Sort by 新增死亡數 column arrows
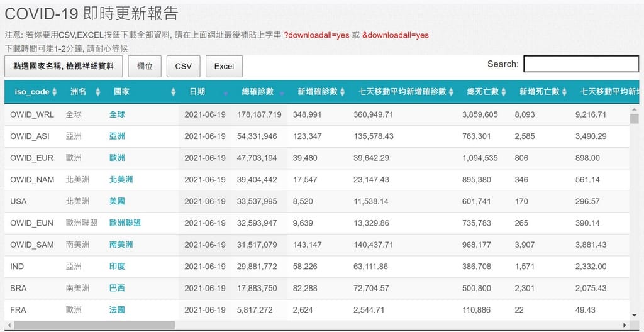Screen dimensions: 644x332 pos(564,92)
